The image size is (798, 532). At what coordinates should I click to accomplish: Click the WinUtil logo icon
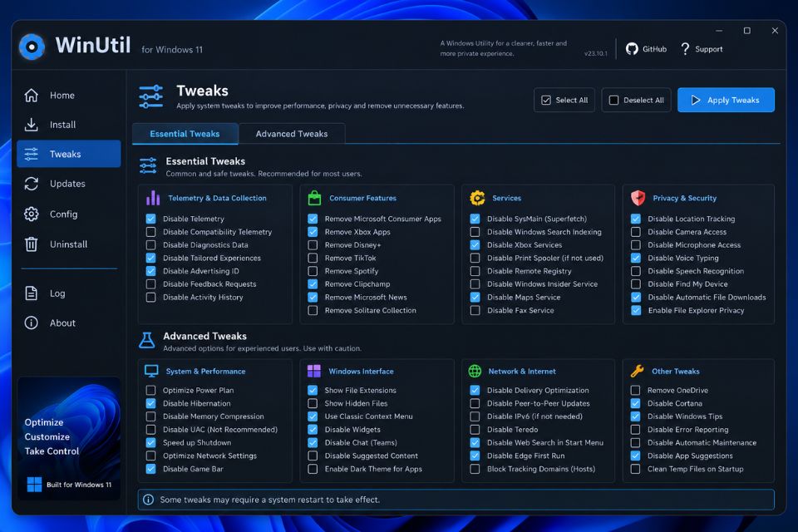click(x=32, y=47)
